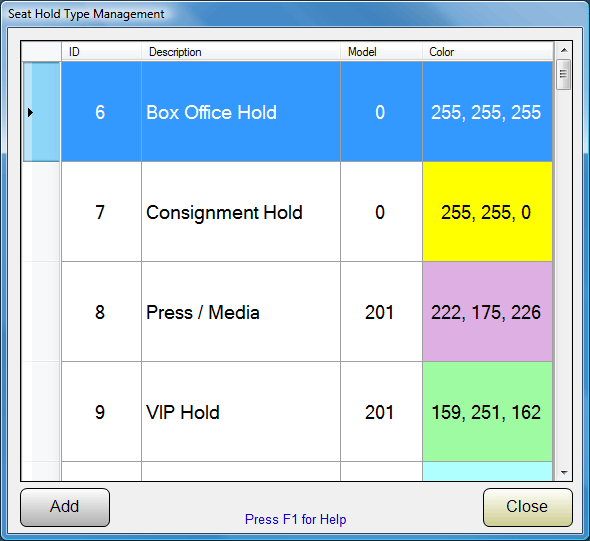
Task: Select the Press / Media description cell
Action: click(x=241, y=312)
